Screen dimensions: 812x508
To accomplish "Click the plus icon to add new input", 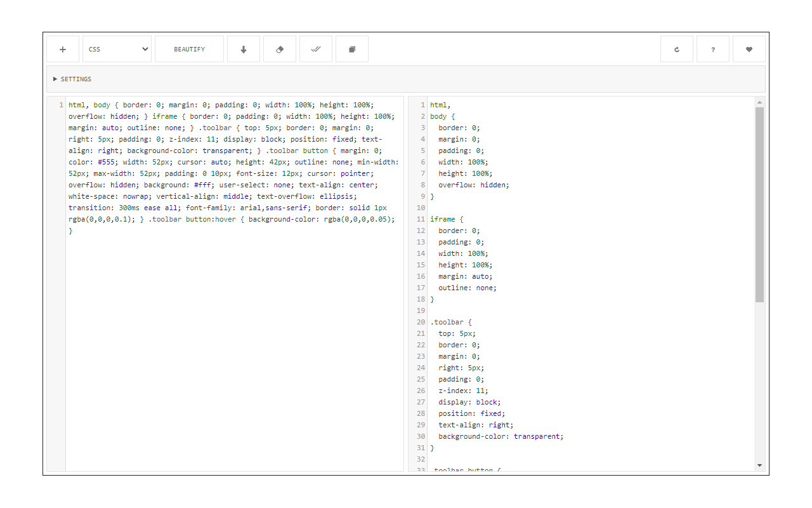I will [x=62, y=49].
